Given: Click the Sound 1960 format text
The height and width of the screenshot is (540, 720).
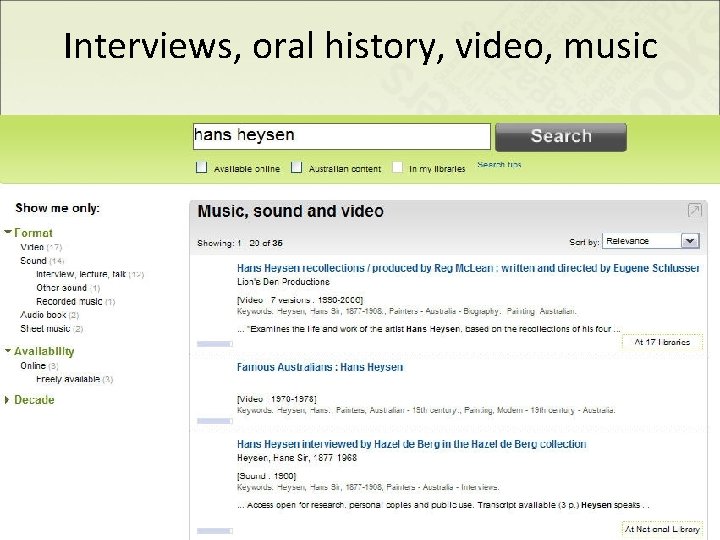Looking at the screenshot, I should tap(266, 476).
